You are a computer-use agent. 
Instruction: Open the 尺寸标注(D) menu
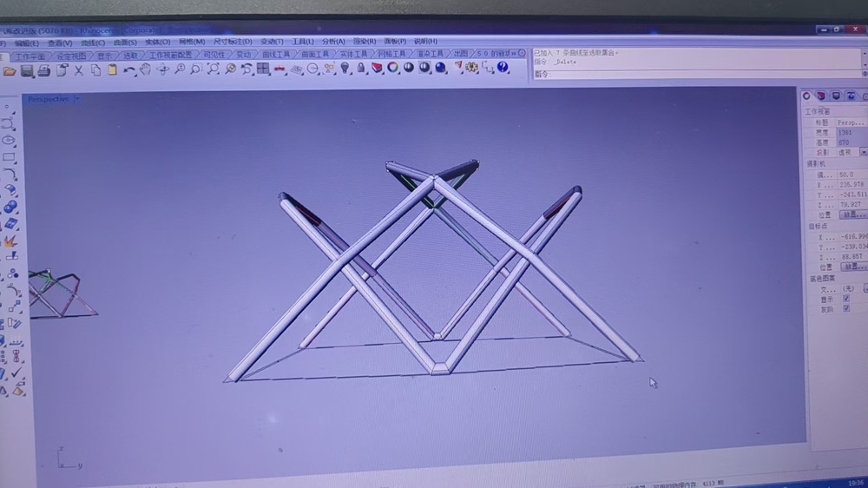[233, 42]
